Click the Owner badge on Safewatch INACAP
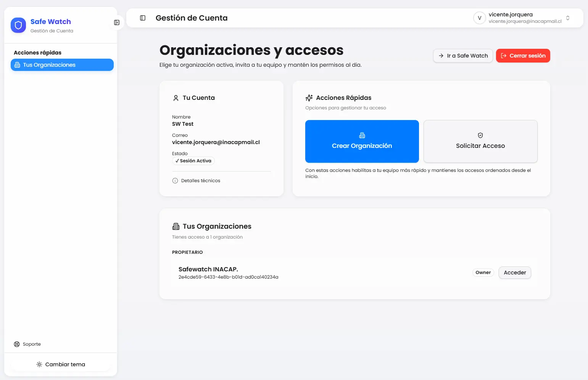Screen dimensions: 588x380 [483, 273]
